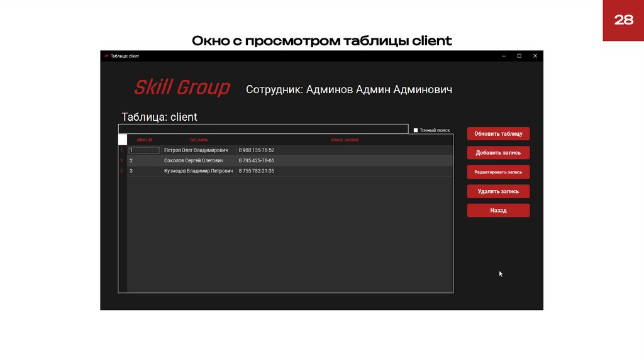This screenshot has width=644, height=361.
Task: Select row header number 1
Action: 123,150
